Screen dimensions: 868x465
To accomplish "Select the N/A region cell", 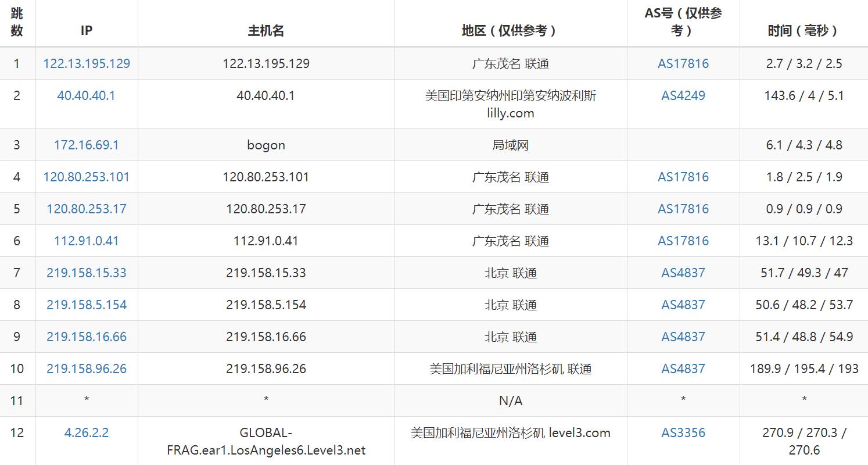I will [x=511, y=400].
